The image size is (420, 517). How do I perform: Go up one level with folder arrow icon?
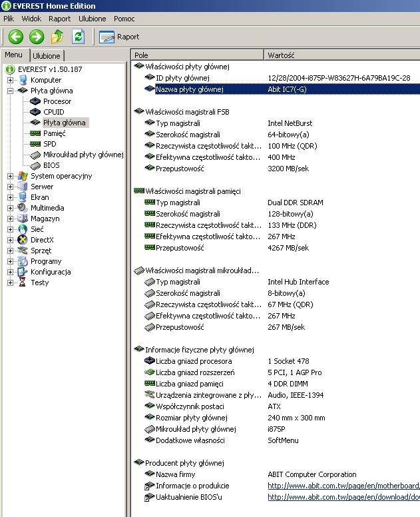57,36
